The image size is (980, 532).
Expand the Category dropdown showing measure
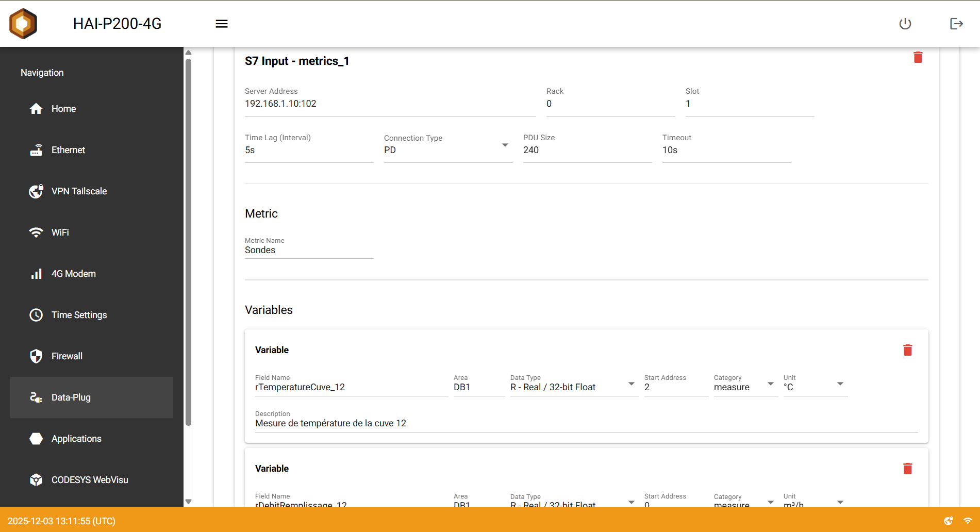coord(770,384)
